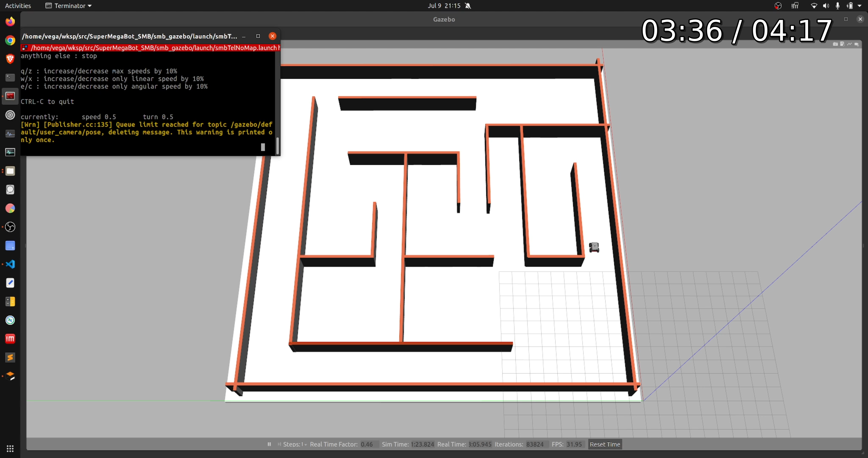Open OBS Studio from the dock
This screenshot has height=458, width=868.
pos(10,227)
